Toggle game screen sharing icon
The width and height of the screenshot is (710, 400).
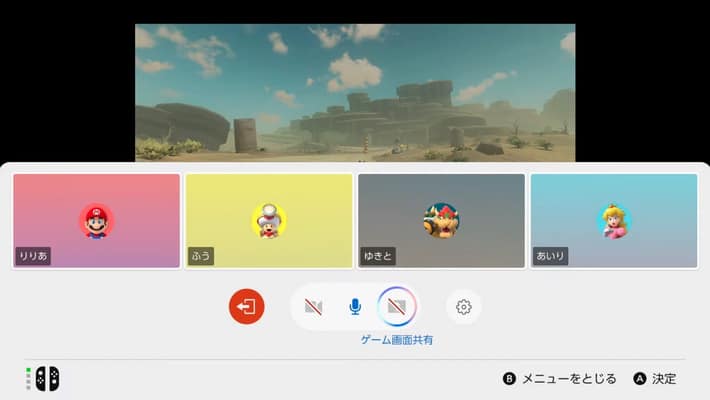(397, 306)
